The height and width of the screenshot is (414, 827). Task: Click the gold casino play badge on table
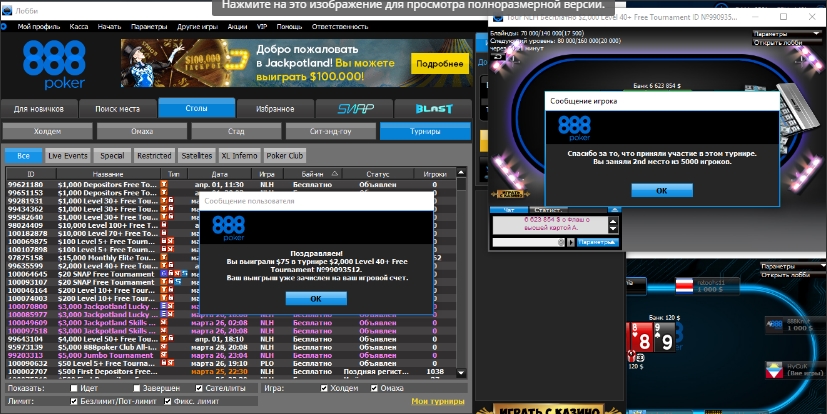tap(510, 194)
